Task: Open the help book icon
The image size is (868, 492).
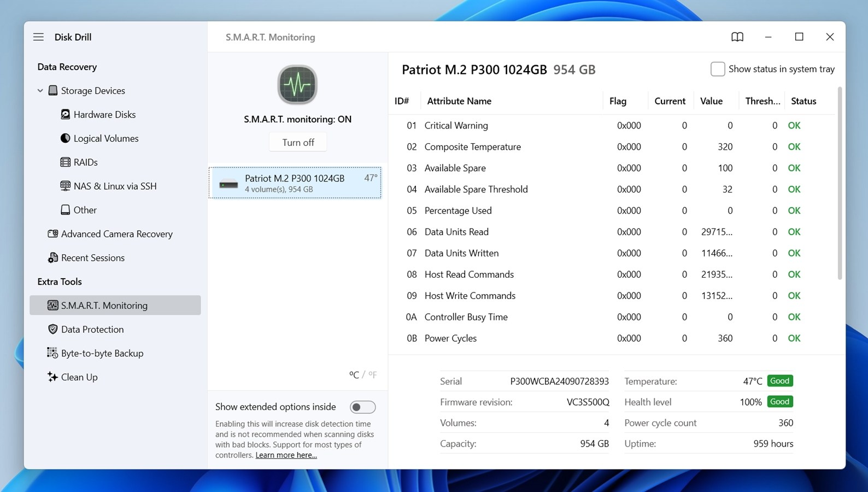Action: point(737,37)
